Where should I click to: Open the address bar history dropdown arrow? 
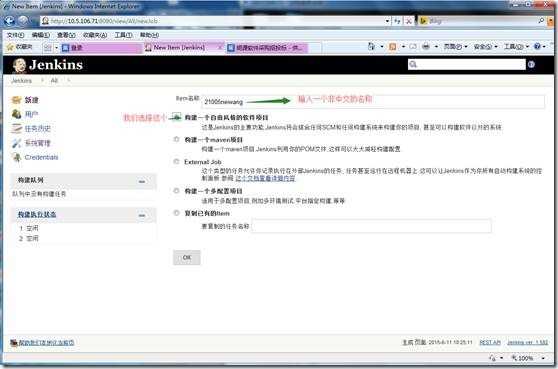387,21
